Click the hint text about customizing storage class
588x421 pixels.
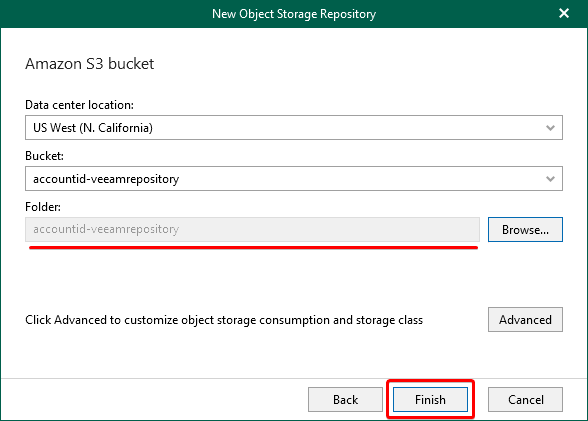click(x=224, y=320)
